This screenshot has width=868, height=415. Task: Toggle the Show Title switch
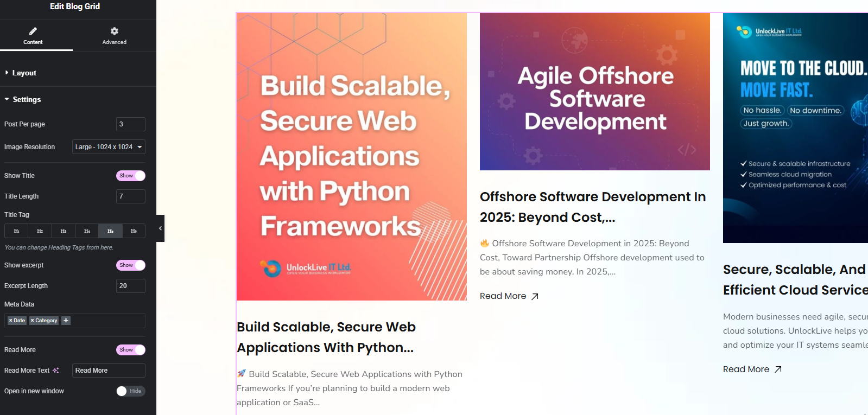pos(130,176)
